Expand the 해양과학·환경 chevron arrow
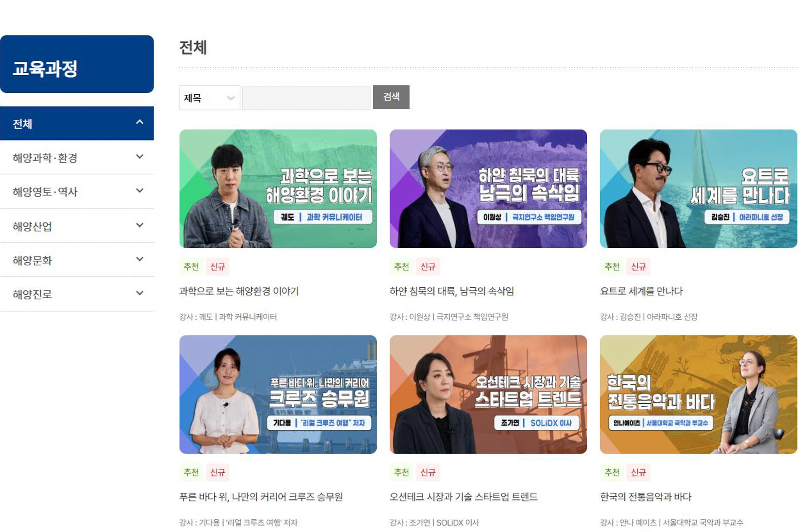The height and width of the screenshot is (532, 798). 139,157
